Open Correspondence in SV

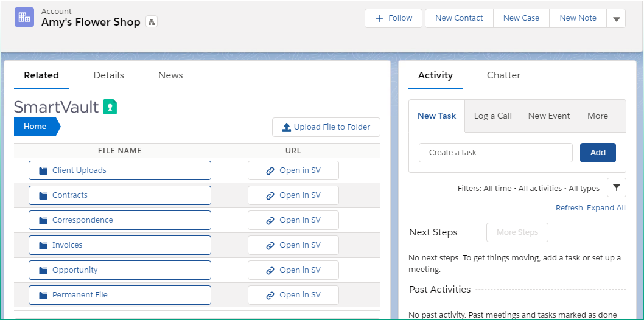[x=293, y=220]
